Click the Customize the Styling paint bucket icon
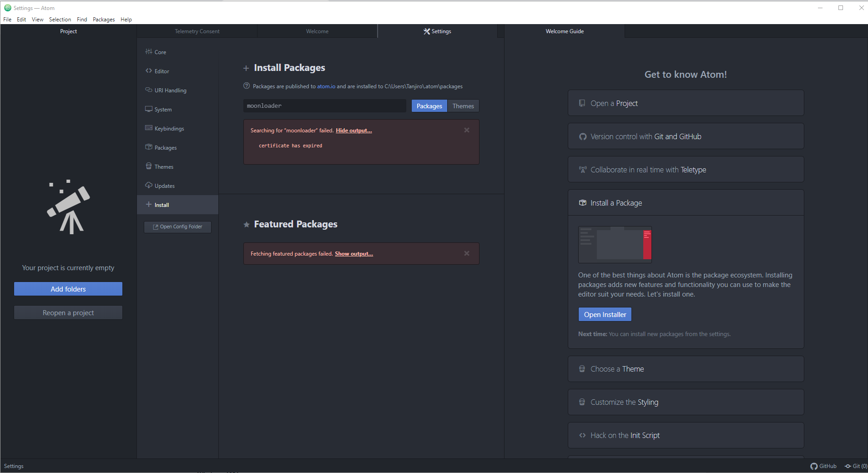The image size is (868, 473). (x=582, y=402)
